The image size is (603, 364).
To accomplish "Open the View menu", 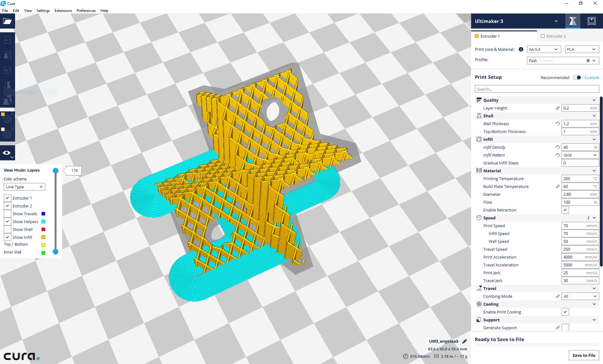I will tap(28, 10).
